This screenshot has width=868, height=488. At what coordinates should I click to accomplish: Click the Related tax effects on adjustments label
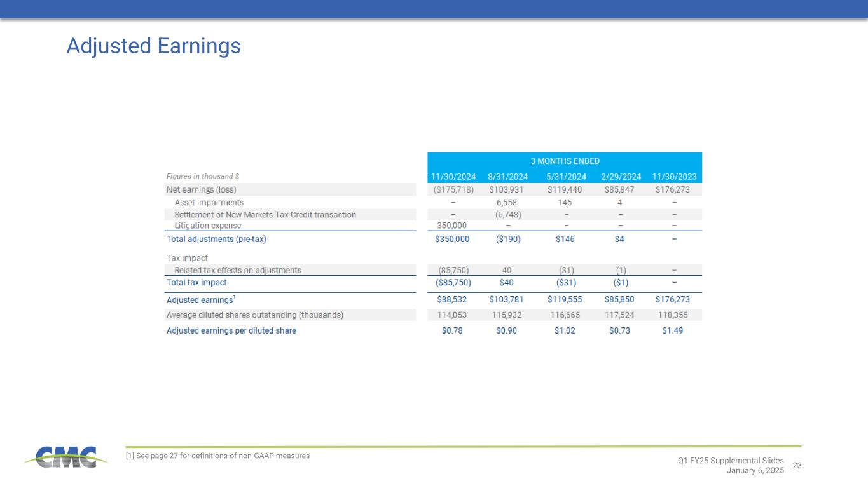[238, 270]
